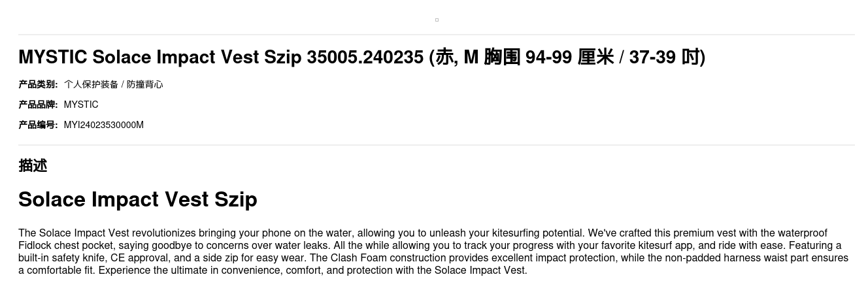Image resolution: width=868 pixels, height=296 pixels.
Task: Click the 描述 section heading
Action: pyautogui.click(x=33, y=166)
